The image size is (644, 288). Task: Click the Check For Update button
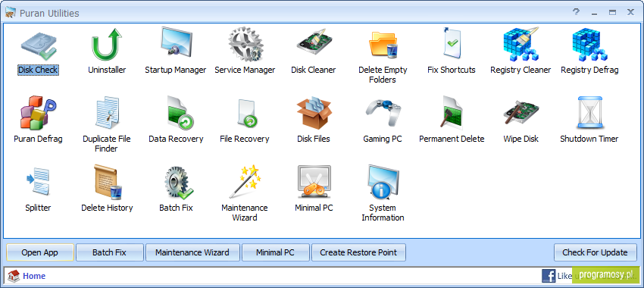(595, 252)
